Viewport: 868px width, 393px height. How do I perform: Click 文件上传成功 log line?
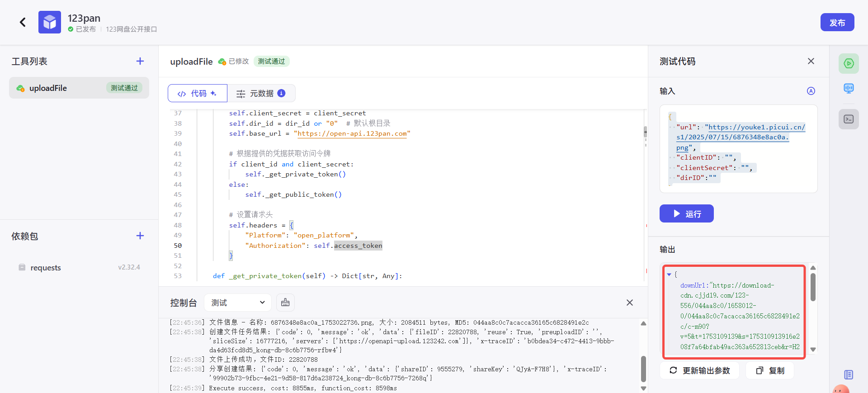click(x=264, y=360)
